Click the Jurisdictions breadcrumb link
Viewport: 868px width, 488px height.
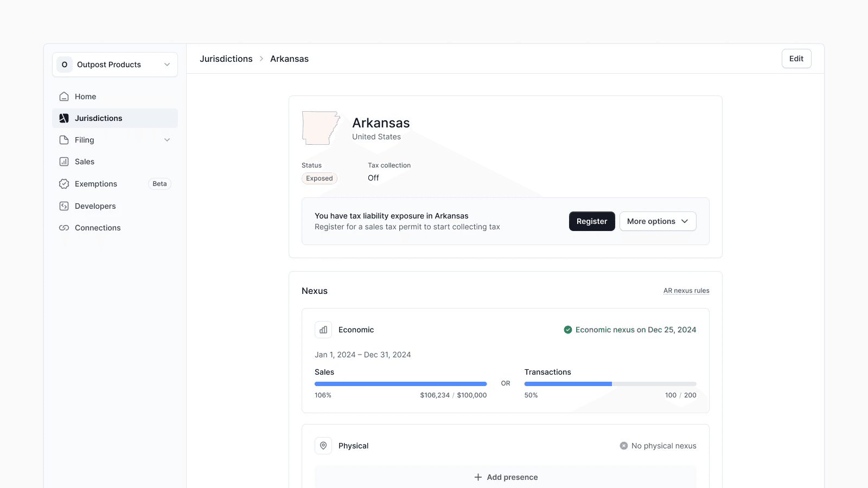tap(226, 59)
